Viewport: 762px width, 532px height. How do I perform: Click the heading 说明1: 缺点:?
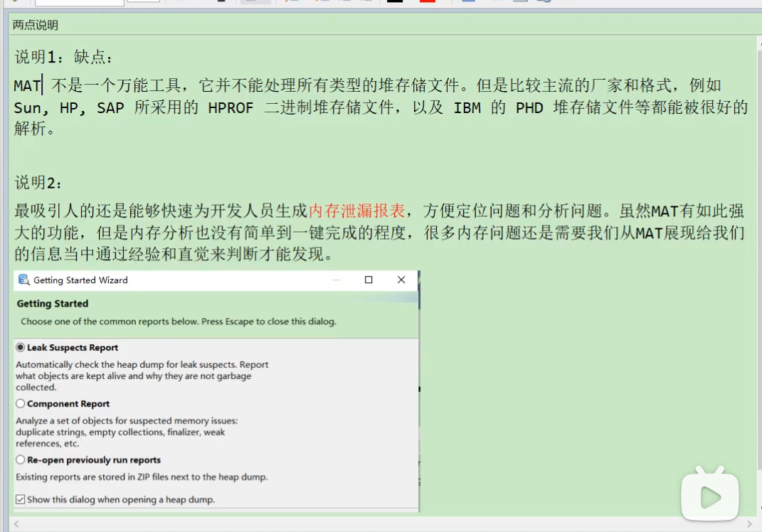pos(63,57)
